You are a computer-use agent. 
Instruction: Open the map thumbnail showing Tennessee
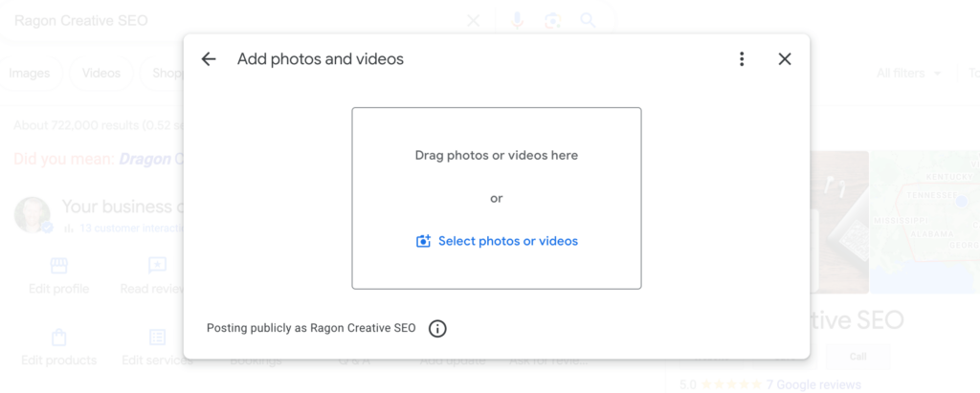[x=925, y=222]
